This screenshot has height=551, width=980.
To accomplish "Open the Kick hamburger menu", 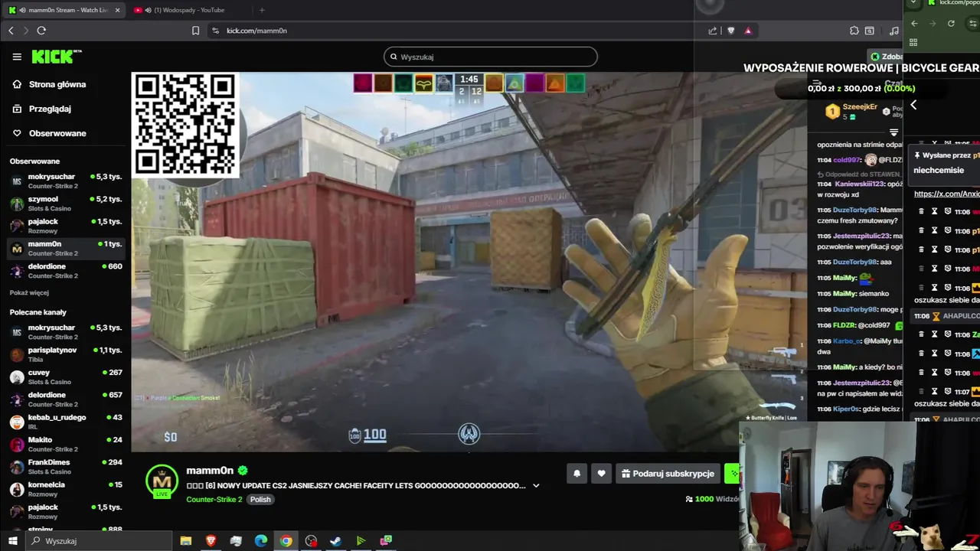I will point(17,57).
